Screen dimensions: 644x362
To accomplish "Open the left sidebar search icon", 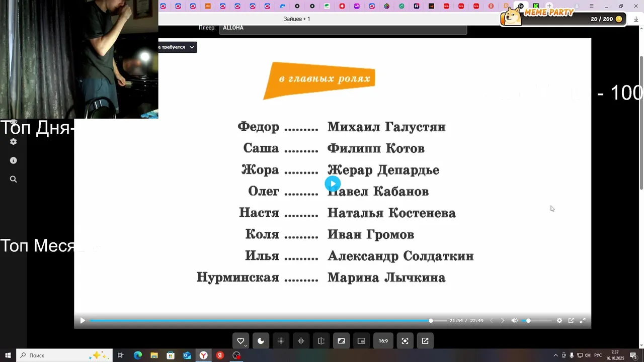I will [x=14, y=179].
